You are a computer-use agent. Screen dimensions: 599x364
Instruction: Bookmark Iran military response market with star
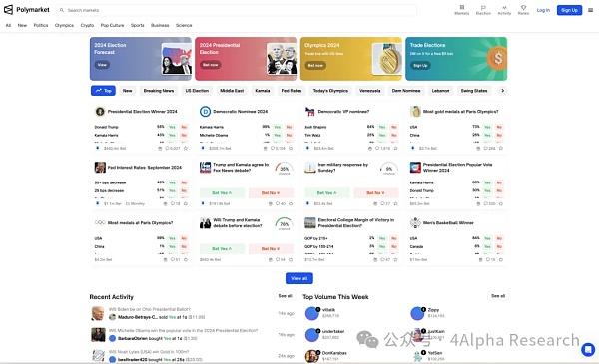395,204
